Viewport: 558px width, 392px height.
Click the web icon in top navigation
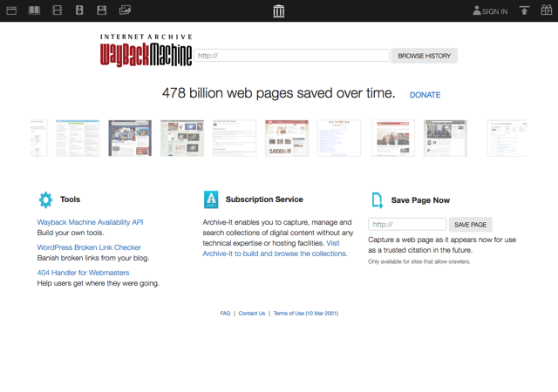[x=11, y=10]
